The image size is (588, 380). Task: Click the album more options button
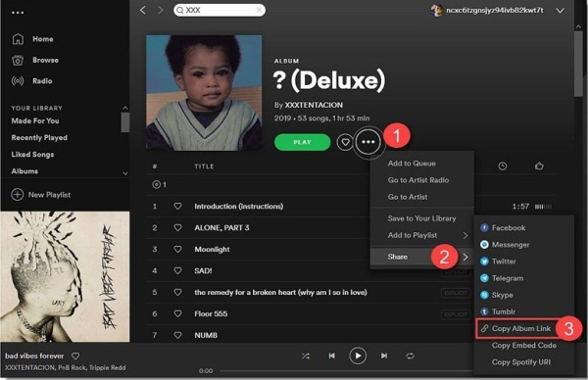pos(368,142)
